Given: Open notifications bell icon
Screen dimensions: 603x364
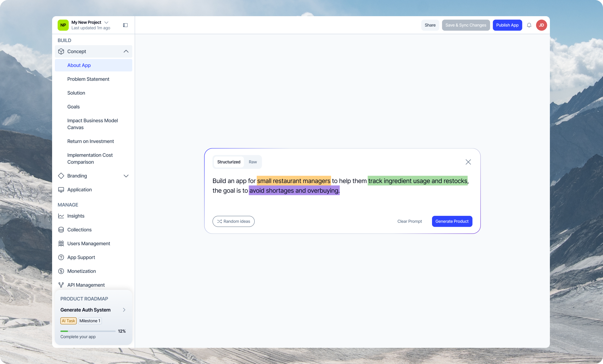Looking at the screenshot, I should point(529,25).
